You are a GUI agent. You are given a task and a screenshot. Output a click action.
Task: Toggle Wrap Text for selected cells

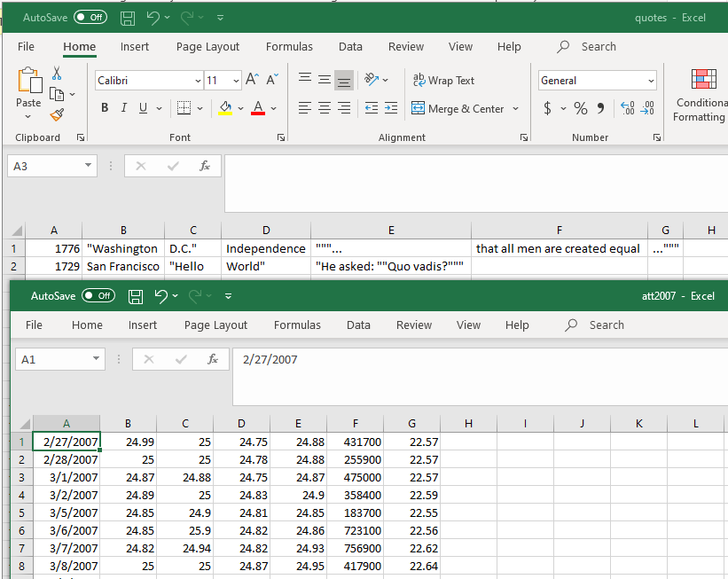443,81
